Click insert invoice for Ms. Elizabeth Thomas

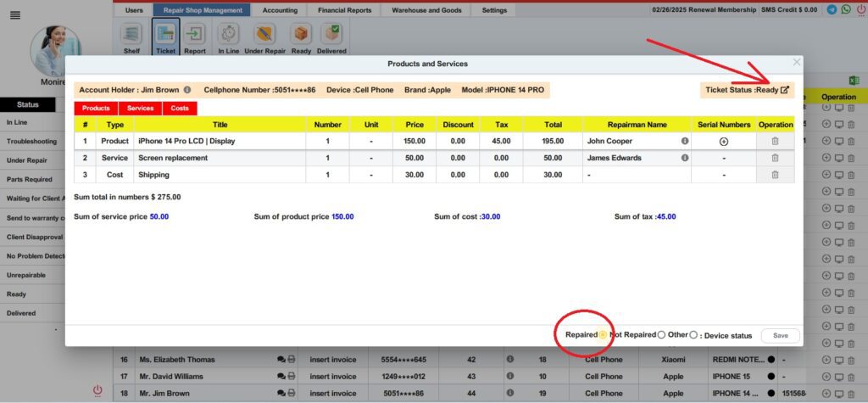point(332,359)
